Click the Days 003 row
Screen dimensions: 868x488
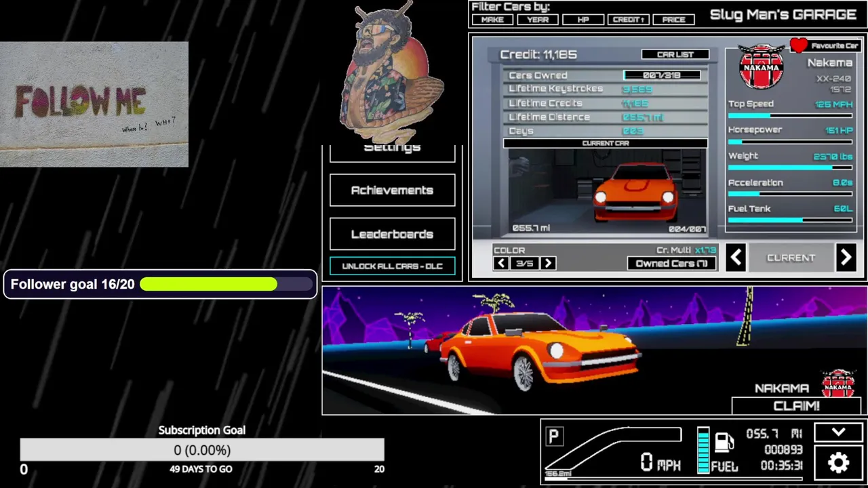click(605, 131)
